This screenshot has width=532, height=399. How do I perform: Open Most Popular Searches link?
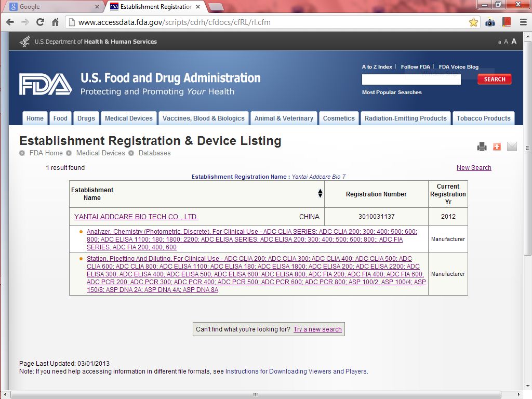pos(392,92)
